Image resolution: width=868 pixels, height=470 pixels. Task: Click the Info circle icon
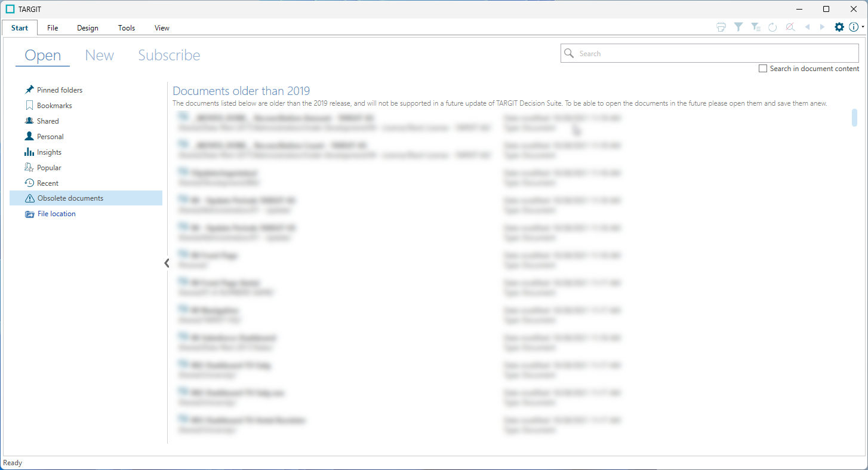tap(854, 27)
